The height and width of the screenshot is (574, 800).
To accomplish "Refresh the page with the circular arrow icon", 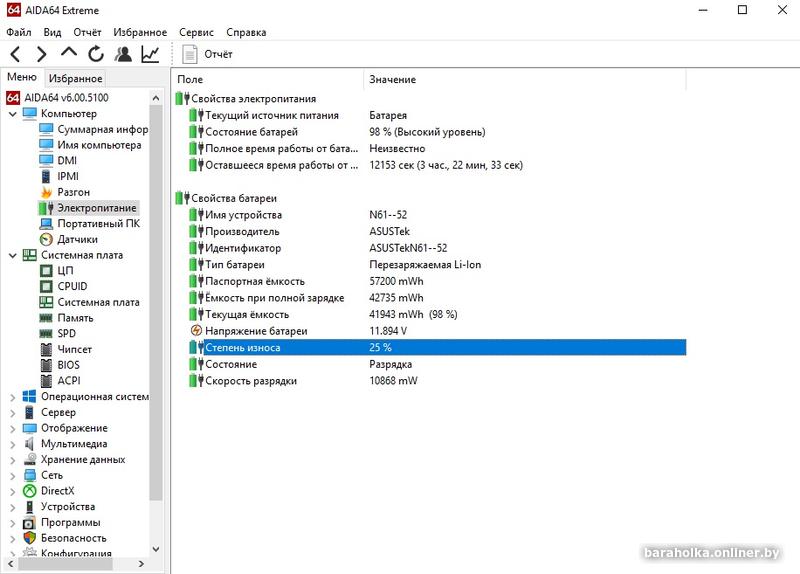I will 96,54.
